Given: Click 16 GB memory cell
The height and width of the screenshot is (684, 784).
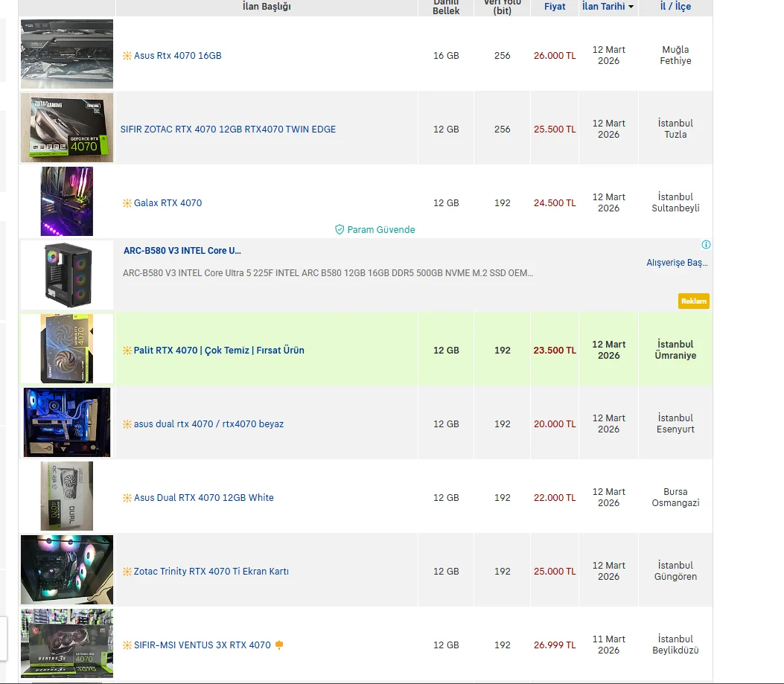Looking at the screenshot, I should point(446,56).
